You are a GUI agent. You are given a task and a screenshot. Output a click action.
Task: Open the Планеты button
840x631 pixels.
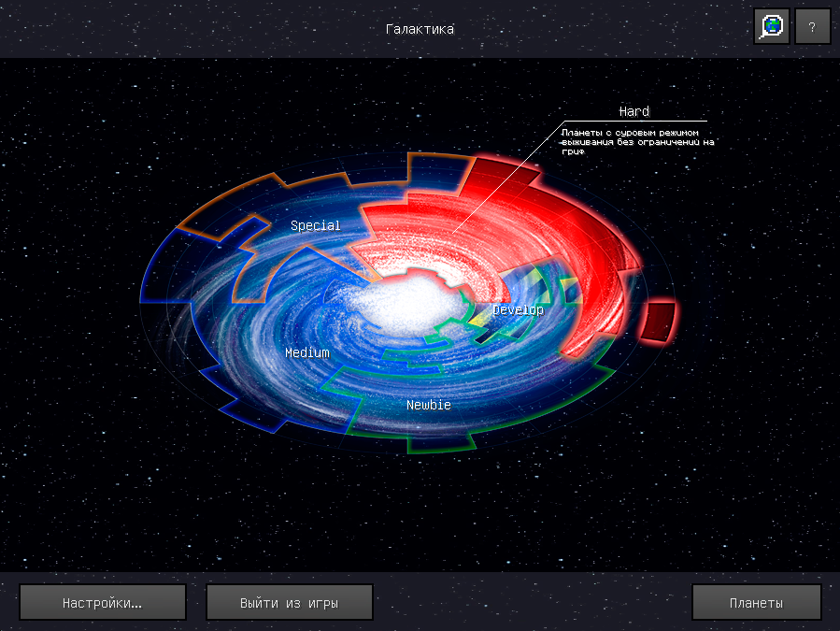pyautogui.click(x=757, y=602)
